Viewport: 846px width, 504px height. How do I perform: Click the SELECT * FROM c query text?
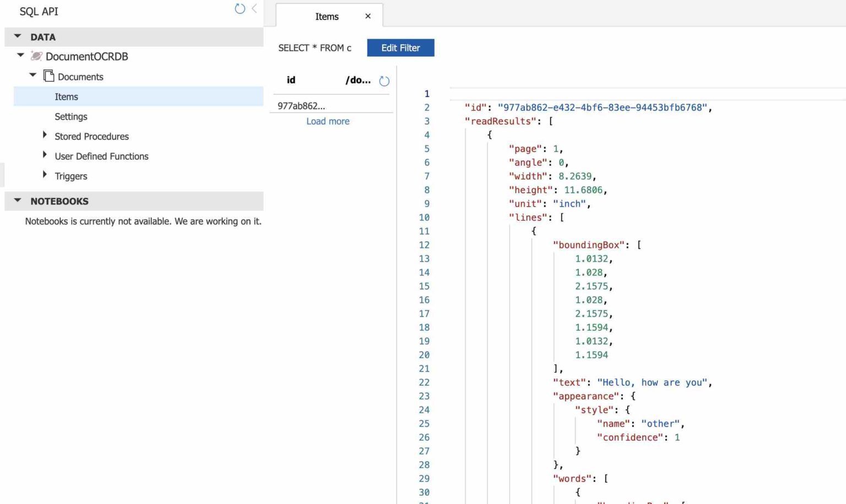coord(315,47)
